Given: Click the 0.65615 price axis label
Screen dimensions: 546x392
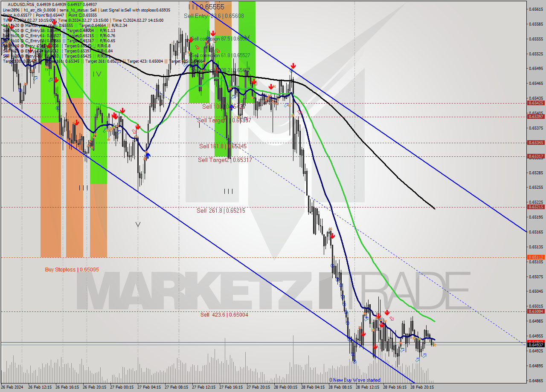Looking at the screenshot, I should [x=536, y=9].
